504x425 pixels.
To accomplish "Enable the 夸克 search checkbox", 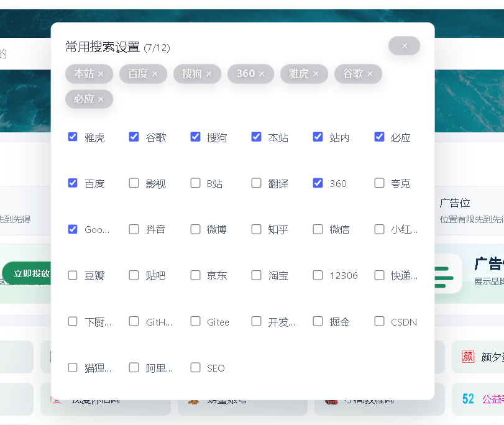I will 379,183.
